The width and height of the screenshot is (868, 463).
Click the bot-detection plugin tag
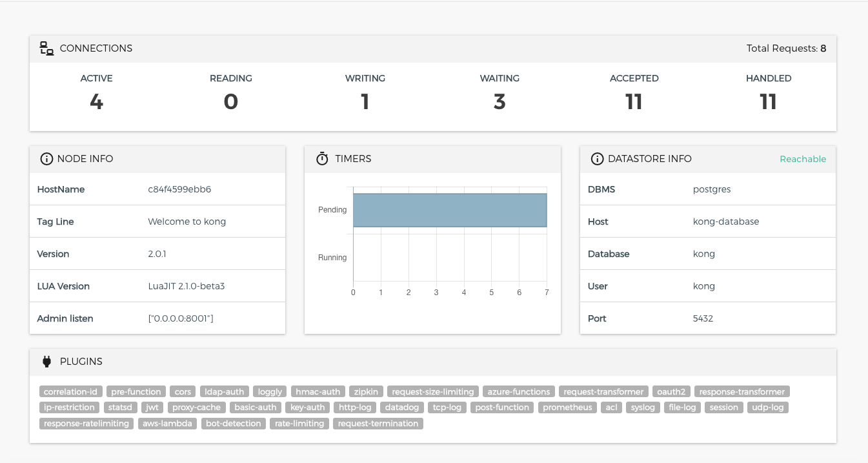click(x=233, y=424)
